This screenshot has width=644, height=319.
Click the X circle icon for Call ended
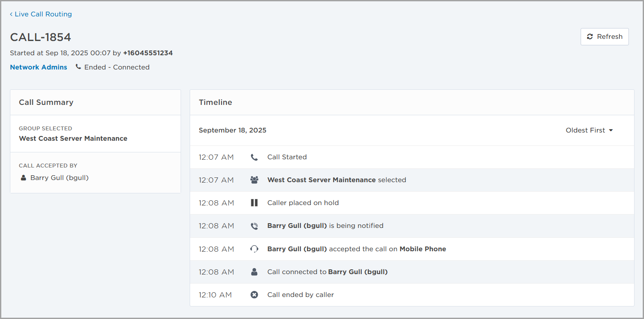coord(254,295)
